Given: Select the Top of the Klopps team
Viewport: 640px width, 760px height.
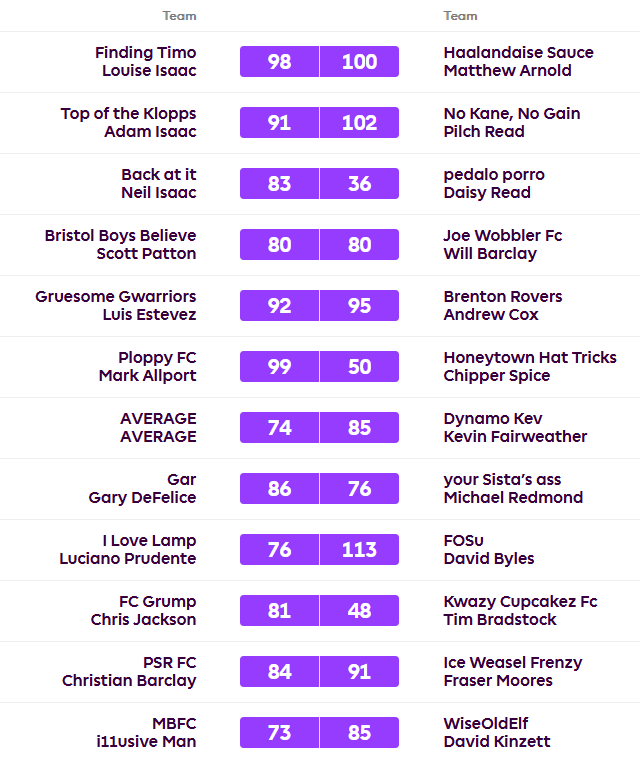Looking at the screenshot, I should click(128, 114).
